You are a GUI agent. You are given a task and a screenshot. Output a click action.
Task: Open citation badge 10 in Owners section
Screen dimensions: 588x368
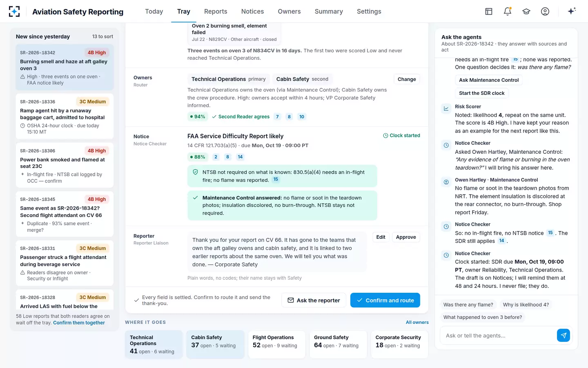click(x=302, y=117)
